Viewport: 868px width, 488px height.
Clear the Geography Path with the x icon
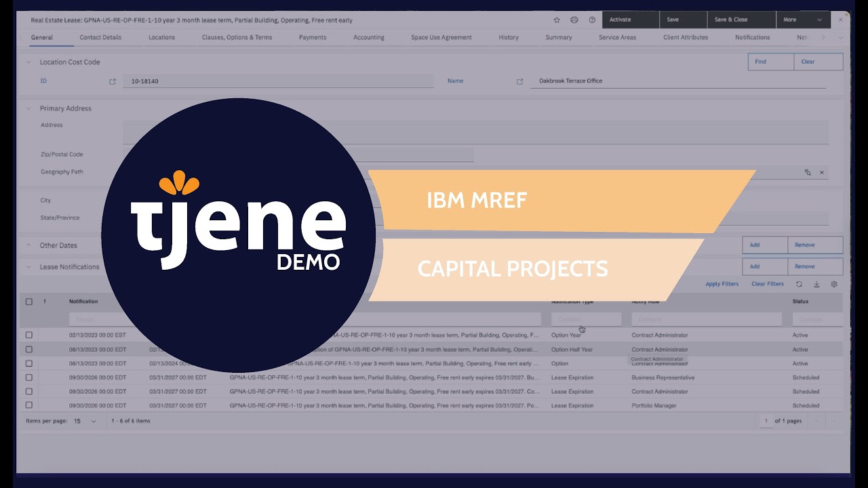pyautogui.click(x=822, y=173)
